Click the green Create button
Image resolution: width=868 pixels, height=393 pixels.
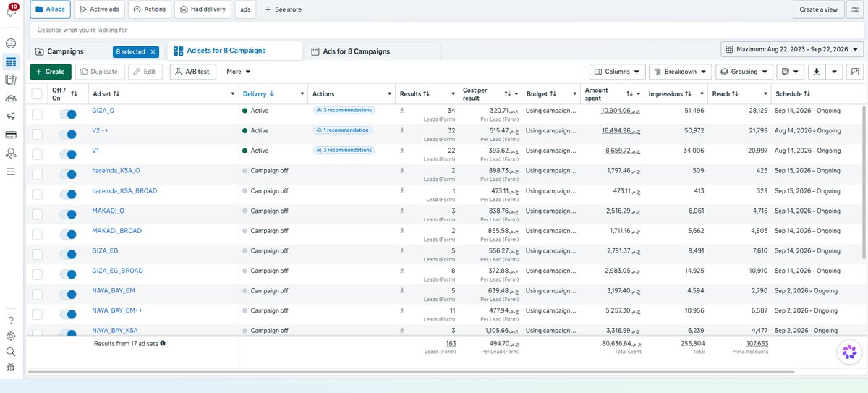click(51, 72)
